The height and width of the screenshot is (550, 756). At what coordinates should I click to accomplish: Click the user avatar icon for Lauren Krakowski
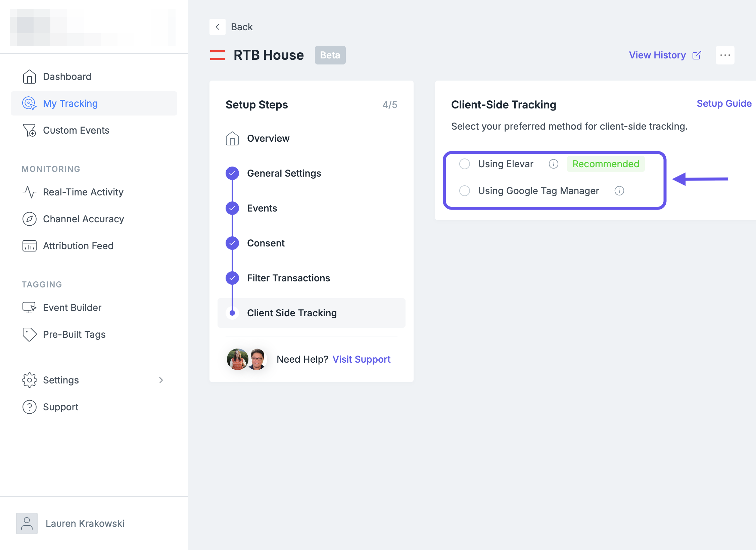27,523
